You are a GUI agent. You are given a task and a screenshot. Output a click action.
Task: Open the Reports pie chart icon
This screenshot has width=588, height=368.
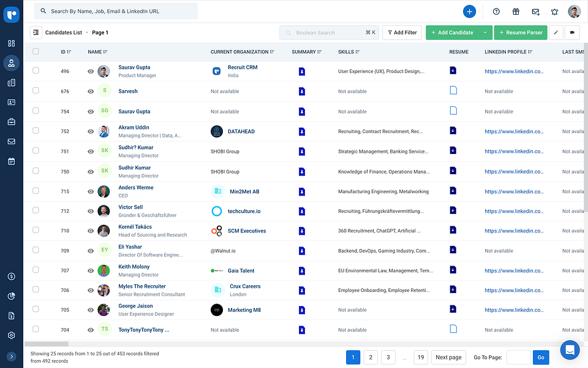(x=11, y=296)
